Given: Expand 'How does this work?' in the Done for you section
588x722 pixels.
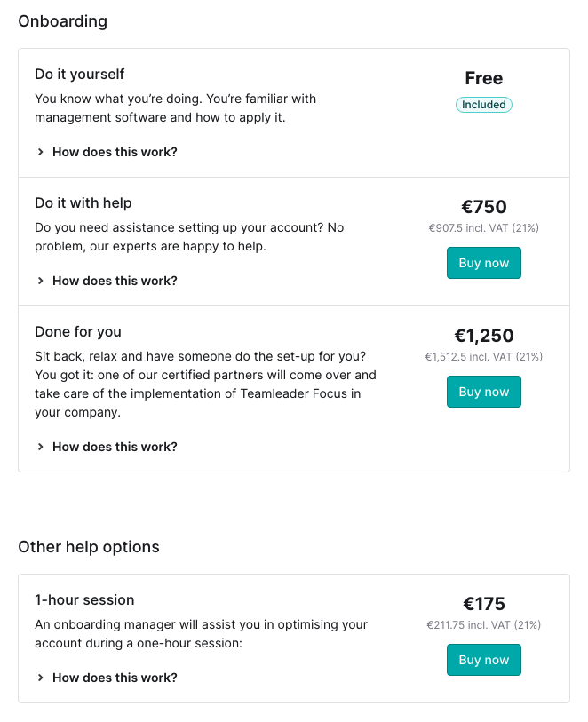Looking at the screenshot, I should [x=115, y=447].
